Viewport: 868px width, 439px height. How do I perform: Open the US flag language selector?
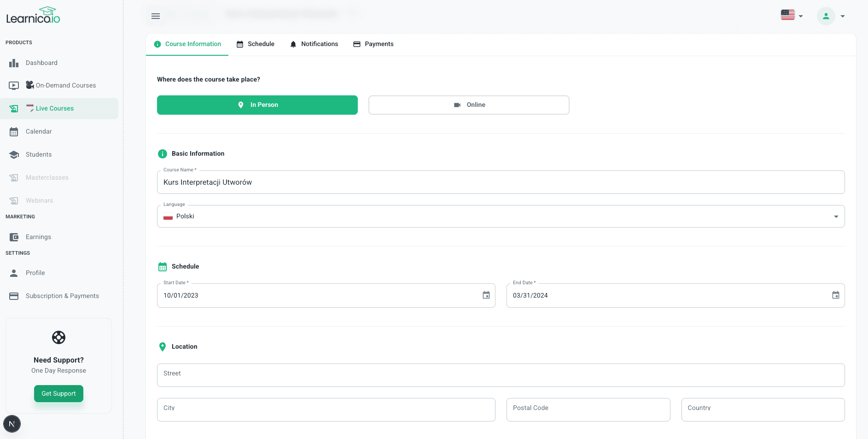click(791, 16)
